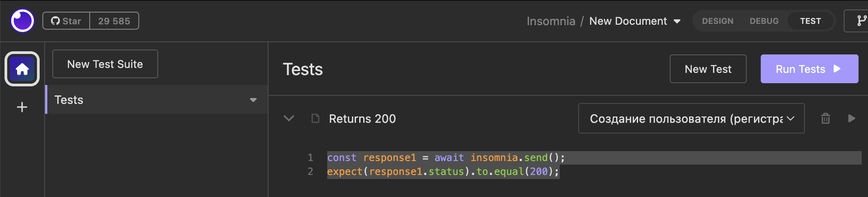Viewport: 868px width, 197px height.
Task: Switch to the DEBUG tab
Action: [764, 21]
